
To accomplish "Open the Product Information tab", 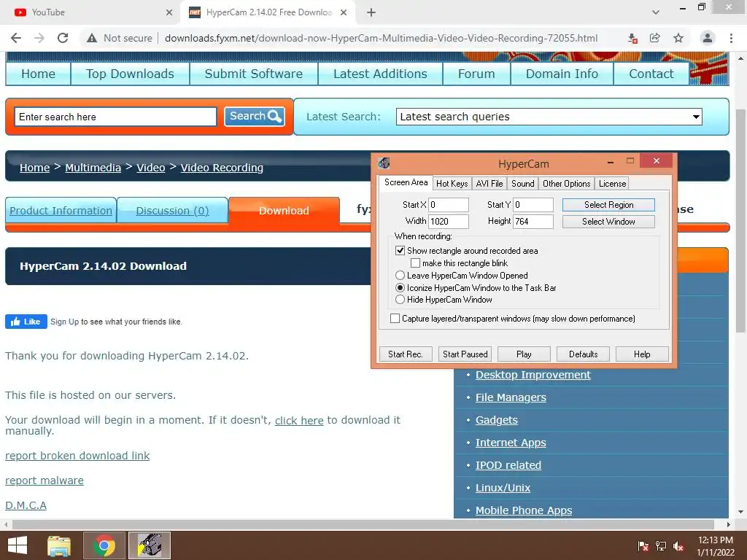I will 61,211.
